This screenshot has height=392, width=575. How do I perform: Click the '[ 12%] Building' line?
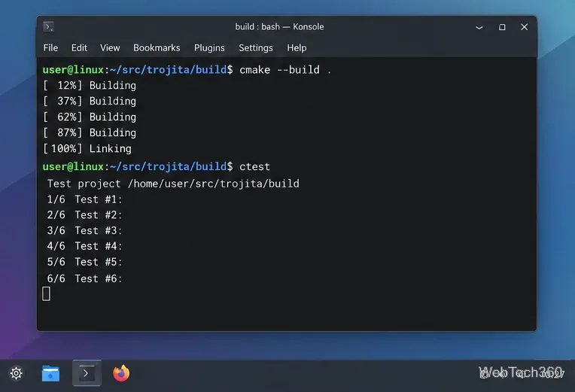point(90,86)
